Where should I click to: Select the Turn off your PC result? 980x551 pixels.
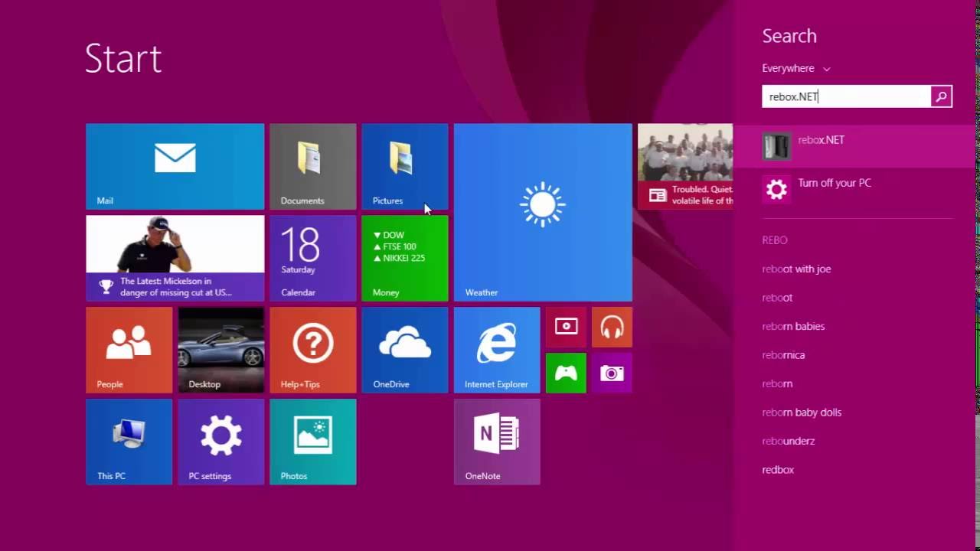click(x=855, y=188)
